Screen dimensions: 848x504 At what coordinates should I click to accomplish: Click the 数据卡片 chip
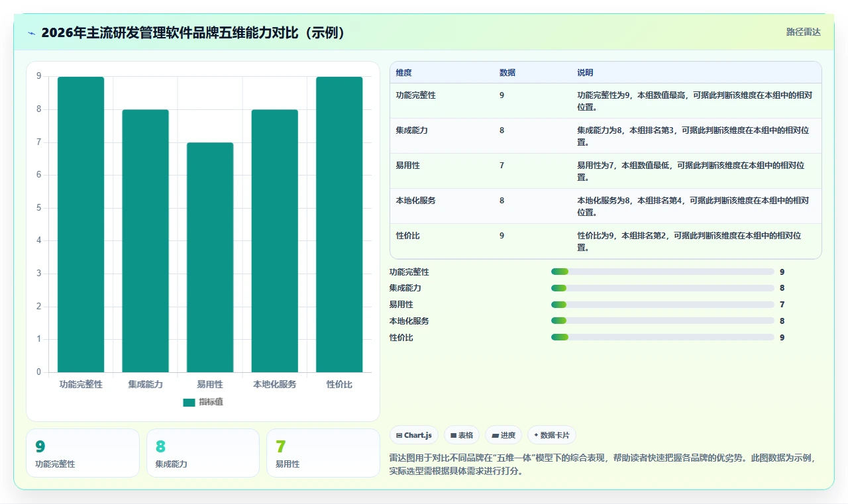click(x=552, y=435)
